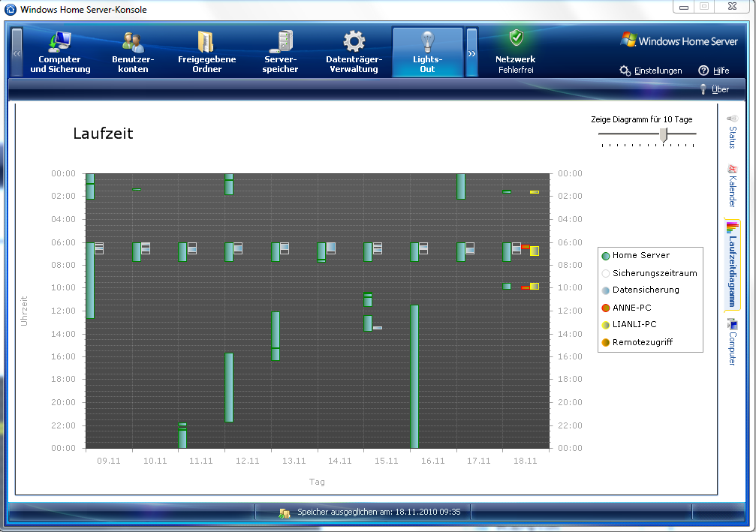Click status bar storage balanced icon
The image size is (756, 532).
click(285, 512)
